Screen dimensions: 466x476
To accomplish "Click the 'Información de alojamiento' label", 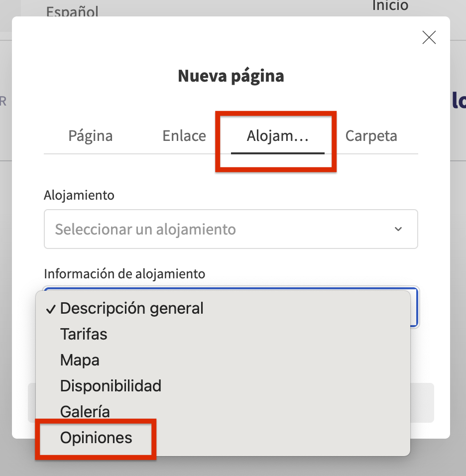I will (124, 273).
